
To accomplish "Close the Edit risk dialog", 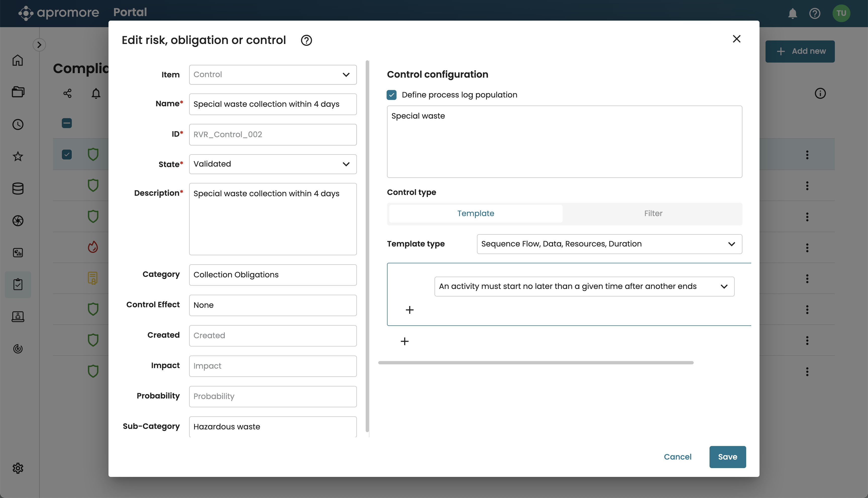I will pyautogui.click(x=736, y=39).
